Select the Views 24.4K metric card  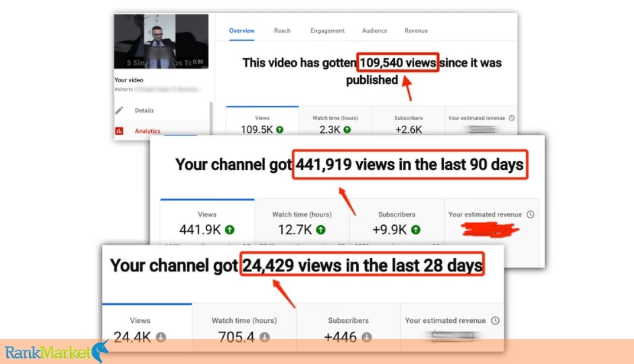(x=147, y=327)
